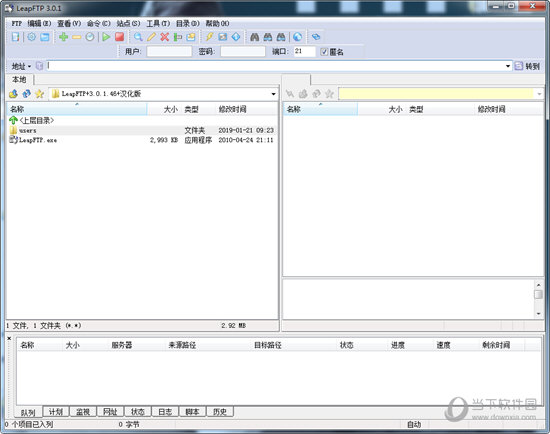The height and width of the screenshot is (434, 550).
Task: Go up a folder in local pane toolbar
Action: click(13, 94)
